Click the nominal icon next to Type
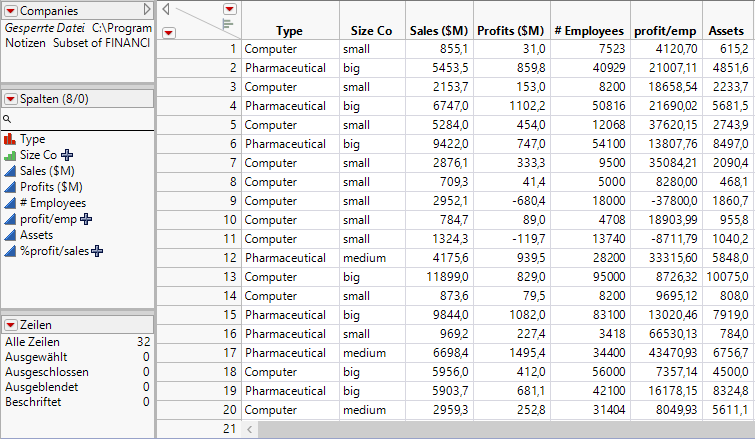Screen dimensions: 755x439 [10, 139]
